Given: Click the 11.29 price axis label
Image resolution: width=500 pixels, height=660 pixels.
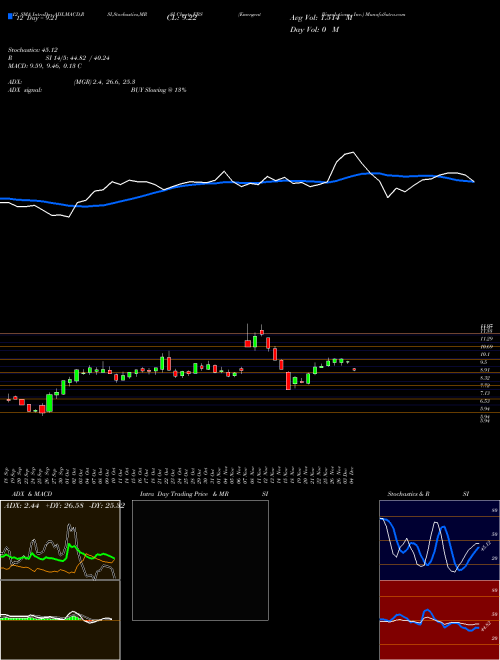Looking at the screenshot, I should click(487, 338).
